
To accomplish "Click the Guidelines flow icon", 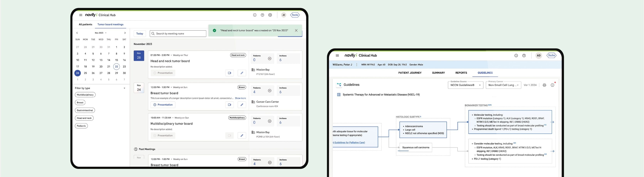I will [339, 85].
